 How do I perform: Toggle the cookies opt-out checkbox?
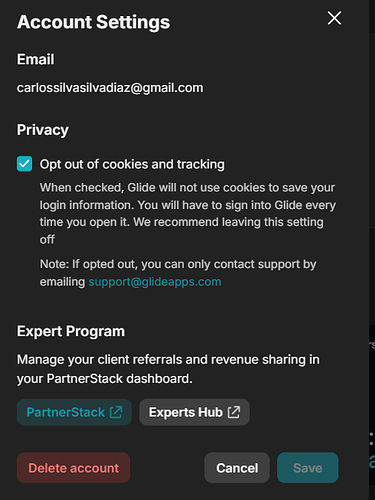coord(25,164)
